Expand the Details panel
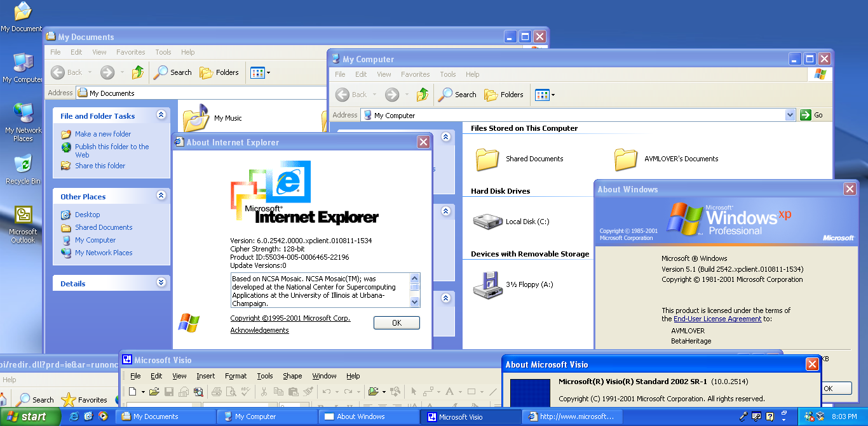The width and height of the screenshot is (868, 426). coord(161,283)
